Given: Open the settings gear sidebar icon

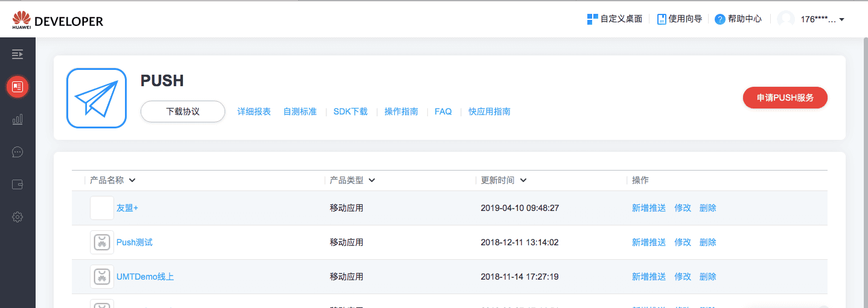Looking at the screenshot, I should tap(18, 217).
